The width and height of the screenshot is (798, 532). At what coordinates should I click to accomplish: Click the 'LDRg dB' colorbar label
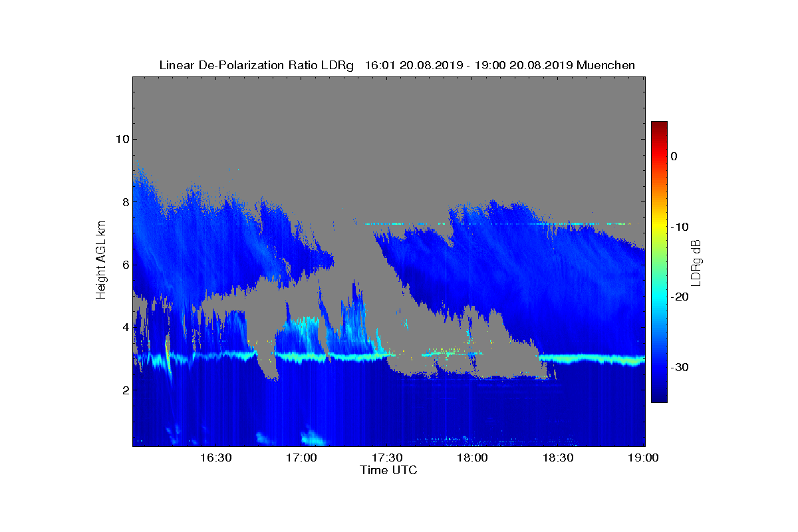point(696,263)
